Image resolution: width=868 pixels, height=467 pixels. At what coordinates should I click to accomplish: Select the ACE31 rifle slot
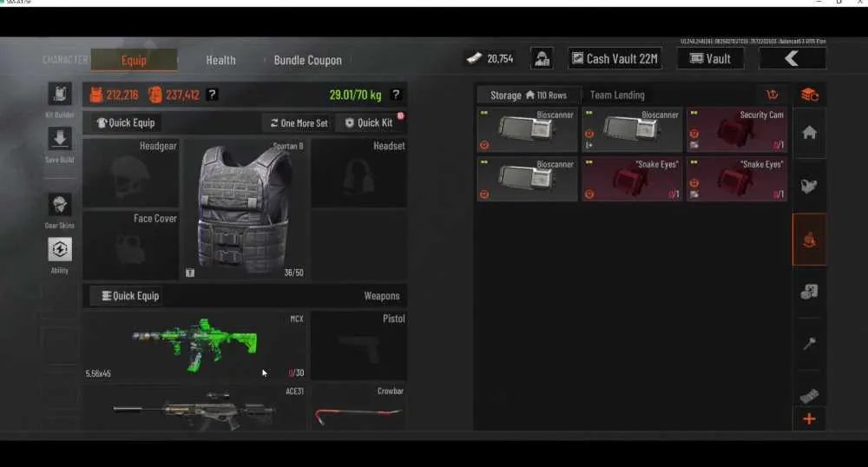click(194, 407)
